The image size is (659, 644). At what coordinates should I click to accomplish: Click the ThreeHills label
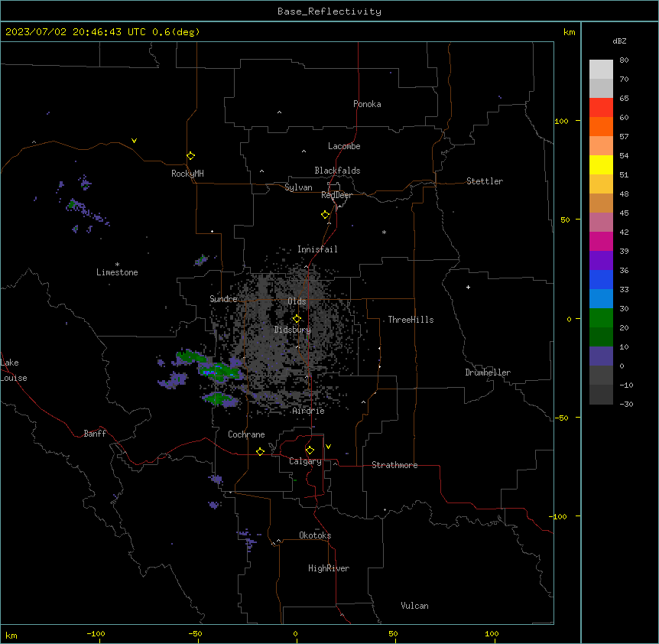(x=411, y=320)
